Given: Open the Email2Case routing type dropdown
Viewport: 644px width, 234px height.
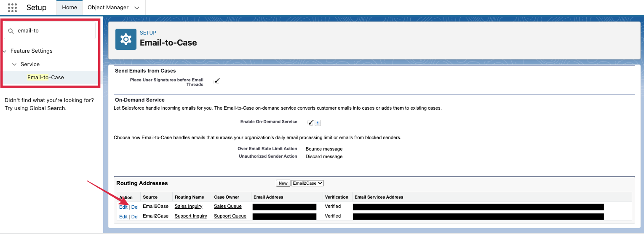Looking at the screenshot, I should (307, 183).
